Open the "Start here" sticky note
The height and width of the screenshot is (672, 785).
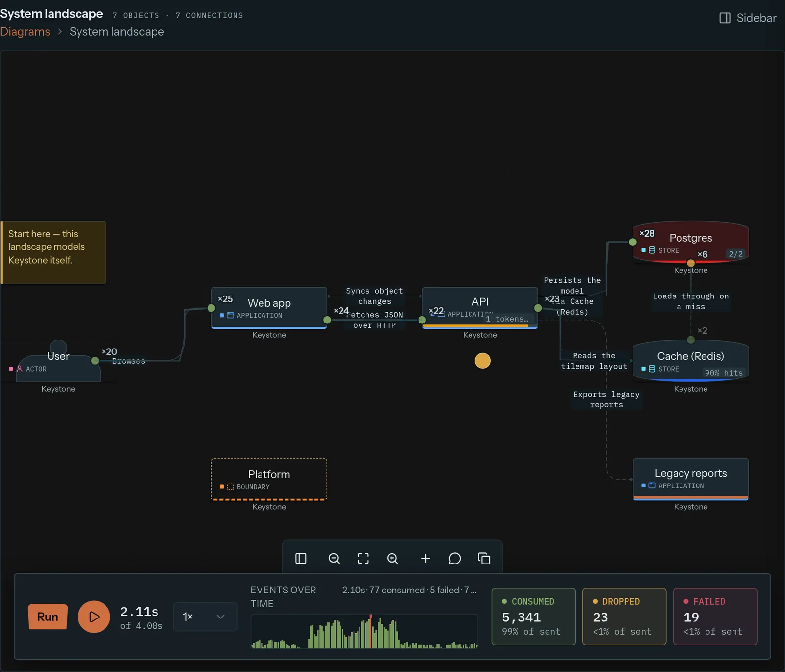click(x=53, y=252)
